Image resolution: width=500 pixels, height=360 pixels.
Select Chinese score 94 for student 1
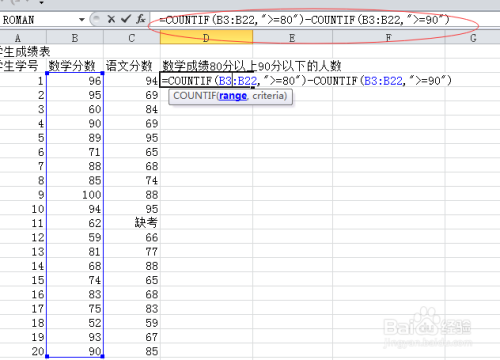[x=132, y=81]
